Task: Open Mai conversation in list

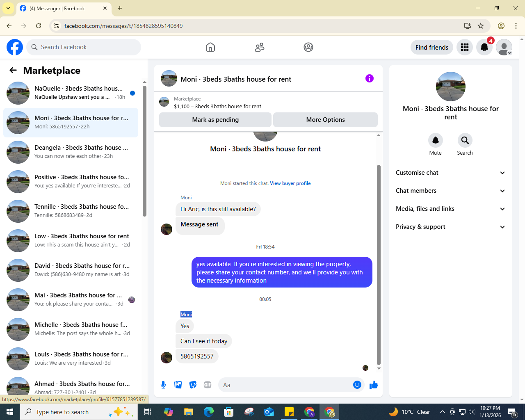Action: coord(71,300)
